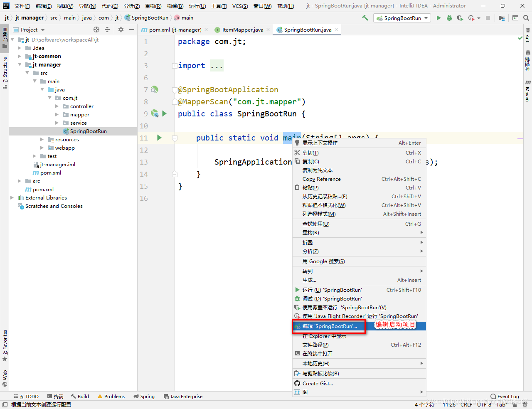Open the 构建(B) menu
Viewport: 532px width, 409px height.
click(175, 6)
